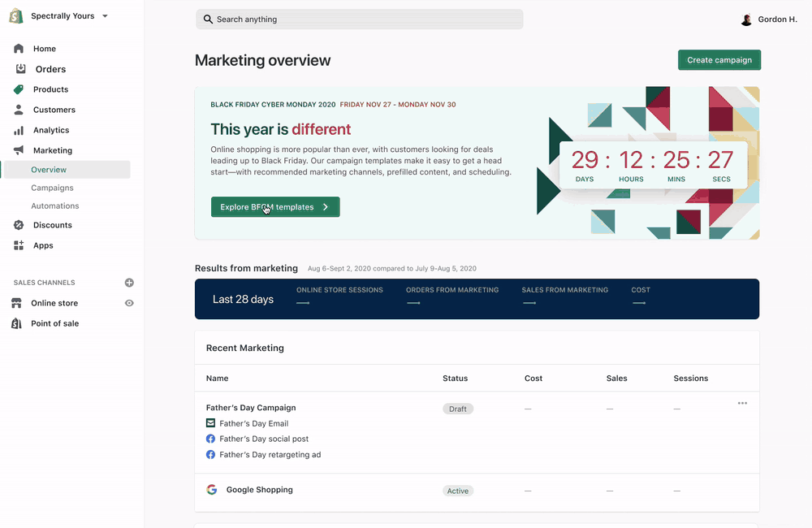Click Last 28 days label
The image size is (812, 528).
243,300
